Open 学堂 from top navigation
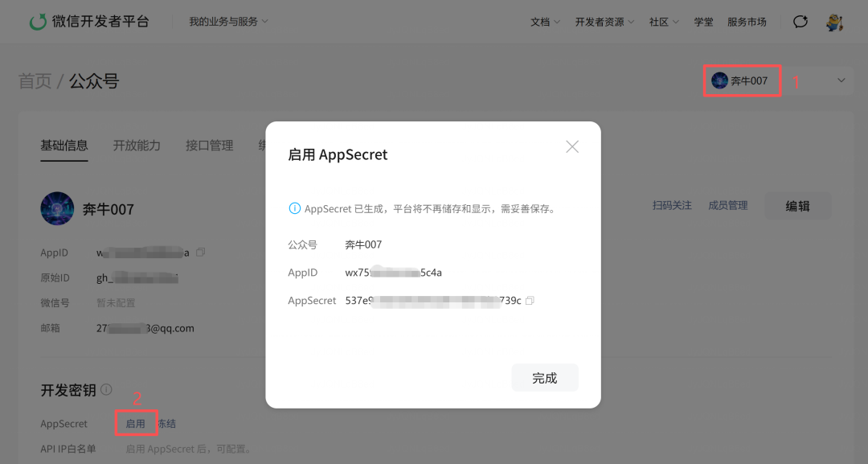The width and height of the screenshot is (868, 464). click(x=703, y=23)
